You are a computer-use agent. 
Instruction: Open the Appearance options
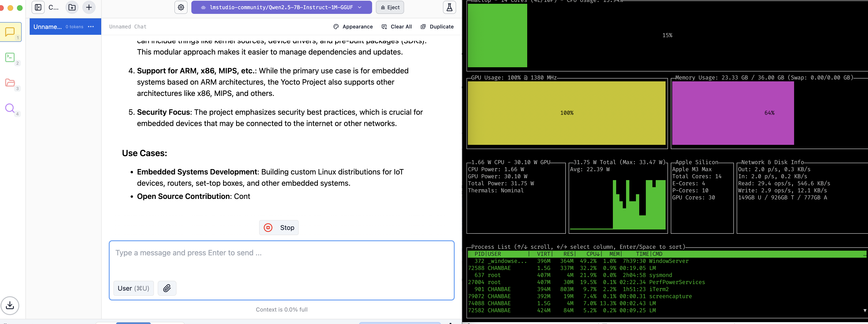pos(353,27)
